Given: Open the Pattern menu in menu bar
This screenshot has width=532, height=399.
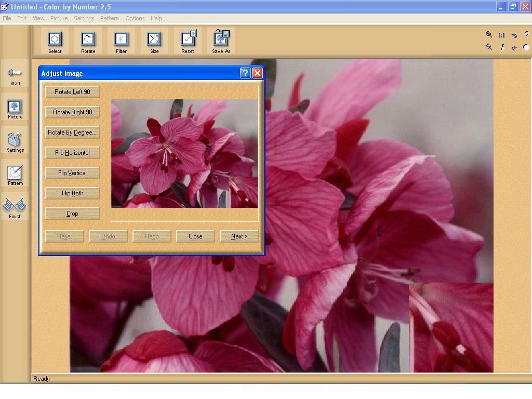Looking at the screenshot, I should (110, 18).
